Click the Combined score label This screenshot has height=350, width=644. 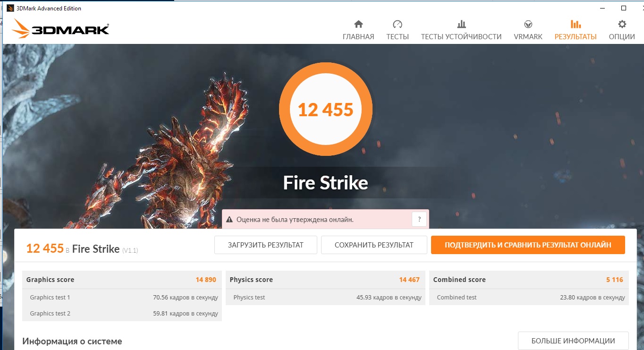click(x=459, y=280)
